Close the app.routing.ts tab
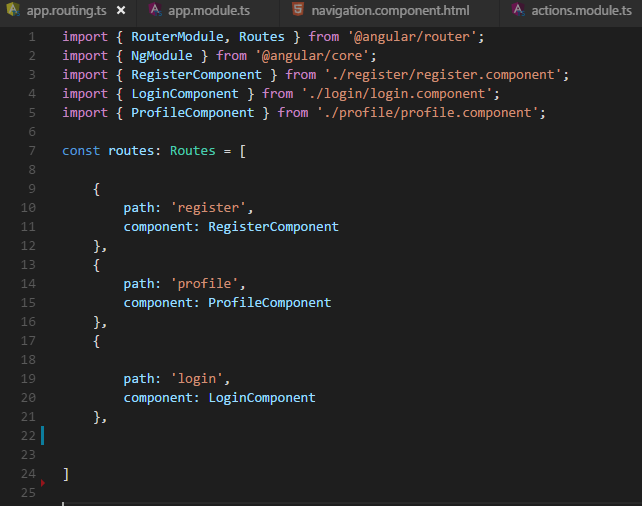 click(121, 10)
